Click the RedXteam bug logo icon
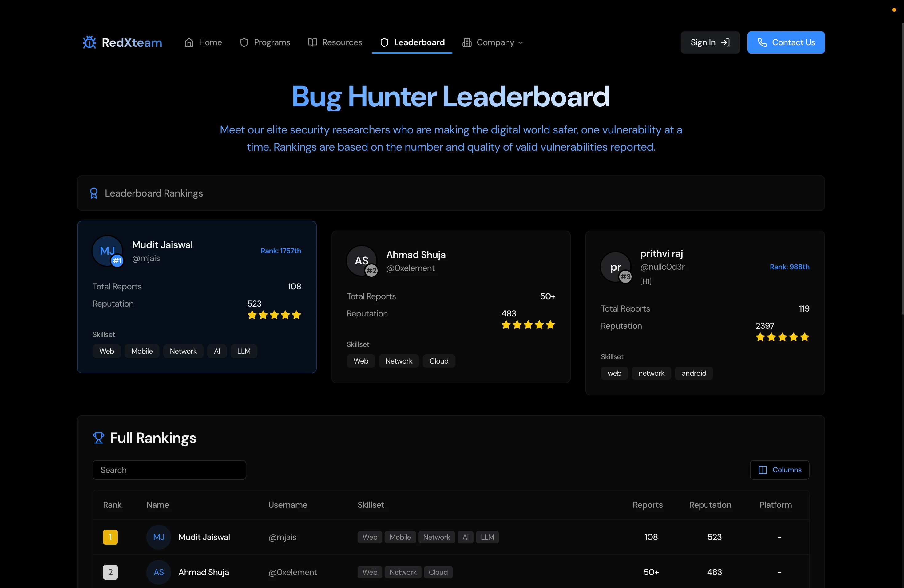The width and height of the screenshot is (904, 588). pos(90,42)
